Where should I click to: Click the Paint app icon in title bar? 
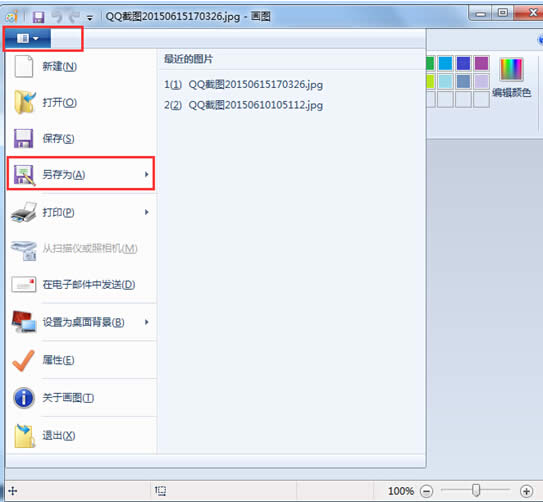(12, 16)
